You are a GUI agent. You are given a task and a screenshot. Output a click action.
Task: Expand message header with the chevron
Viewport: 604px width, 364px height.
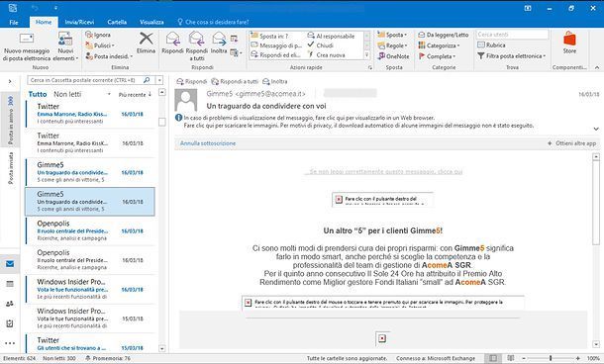(x=596, y=129)
